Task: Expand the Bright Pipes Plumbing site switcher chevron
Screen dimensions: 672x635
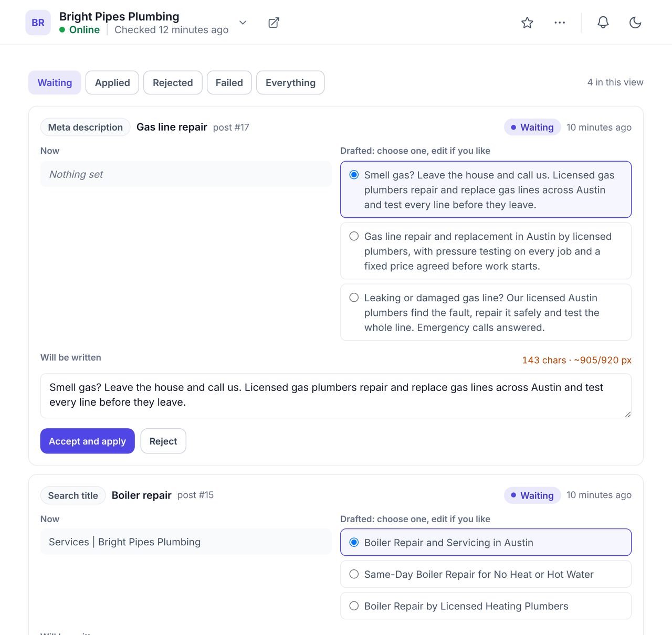Action: pos(243,23)
